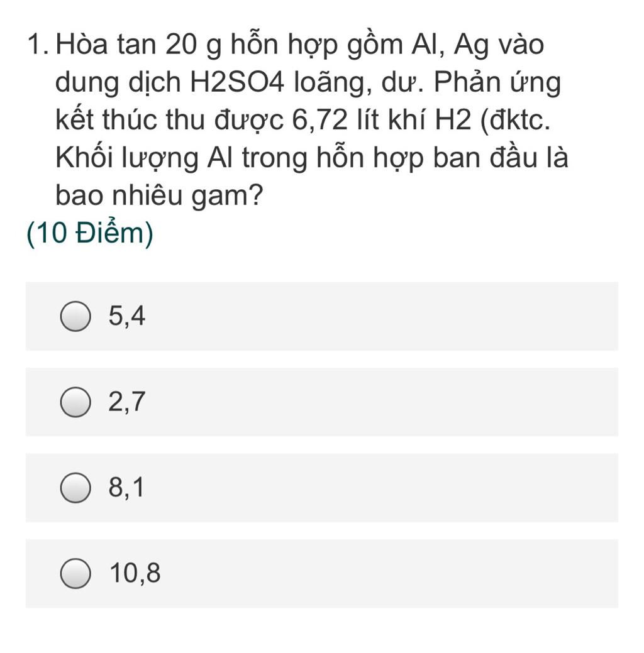Click the answer label text 10,8
This screenshot has height=653, width=644.
click(135, 573)
